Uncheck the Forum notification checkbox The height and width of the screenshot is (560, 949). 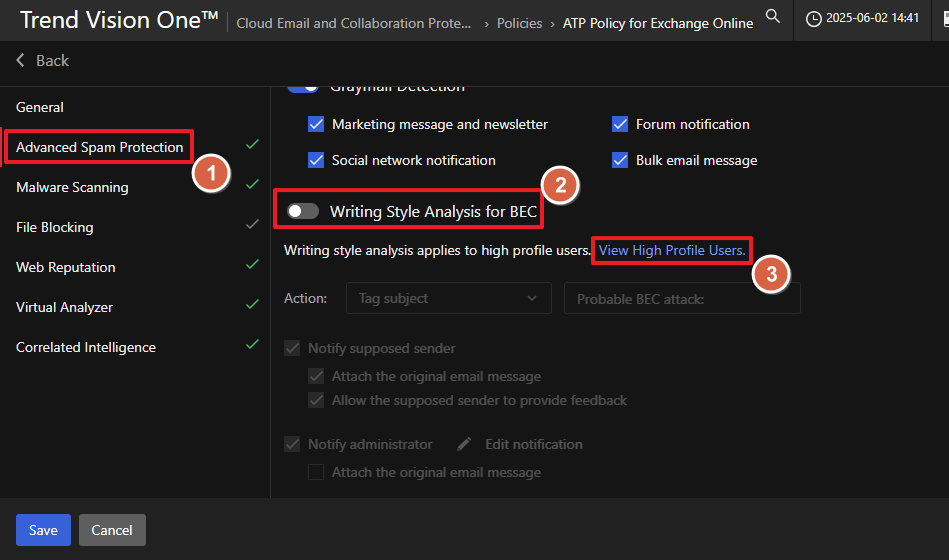coord(620,125)
